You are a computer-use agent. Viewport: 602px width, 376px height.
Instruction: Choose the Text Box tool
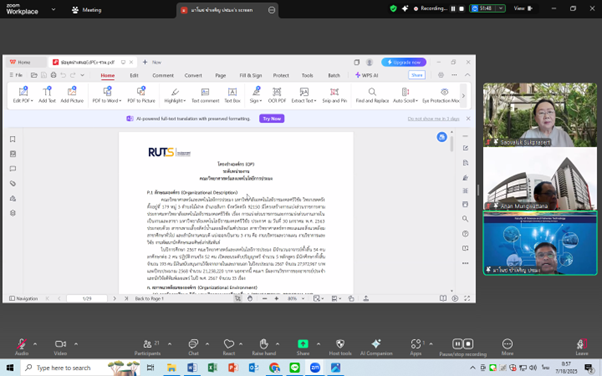click(x=232, y=94)
